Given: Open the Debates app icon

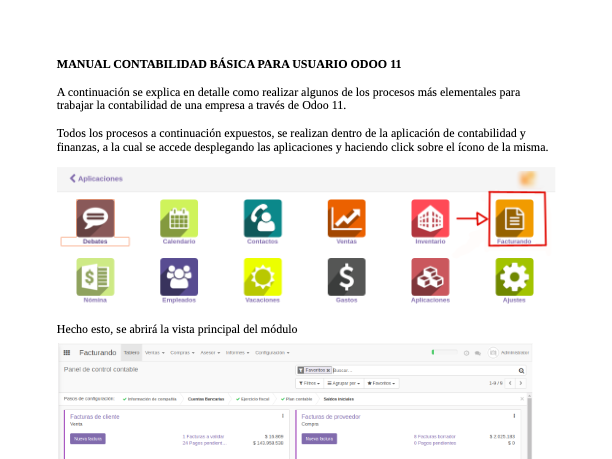Looking at the screenshot, I should click(x=96, y=217).
